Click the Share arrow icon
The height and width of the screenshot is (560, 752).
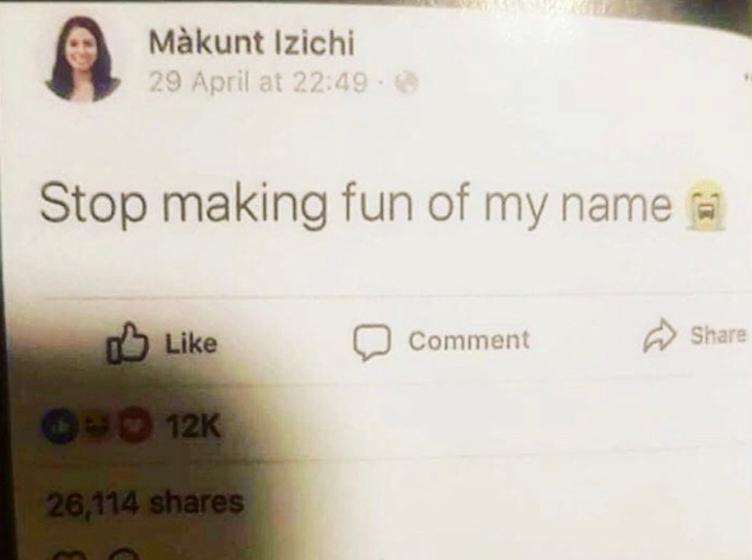pos(659,335)
